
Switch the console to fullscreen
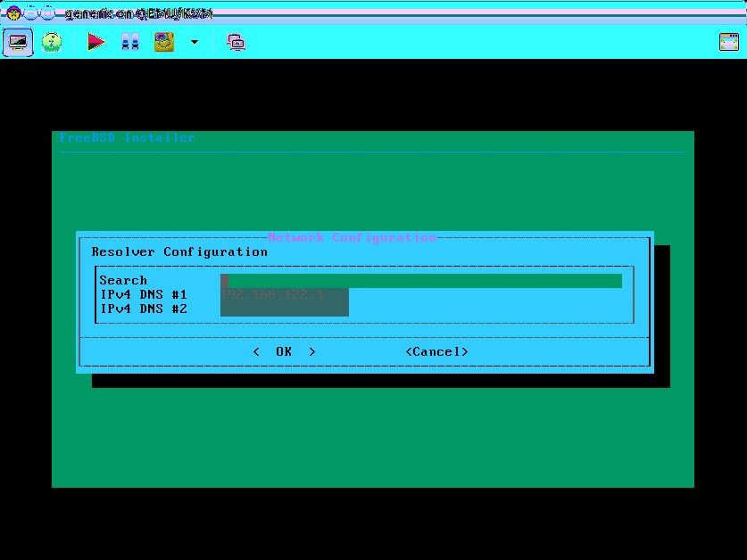[729, 42]
